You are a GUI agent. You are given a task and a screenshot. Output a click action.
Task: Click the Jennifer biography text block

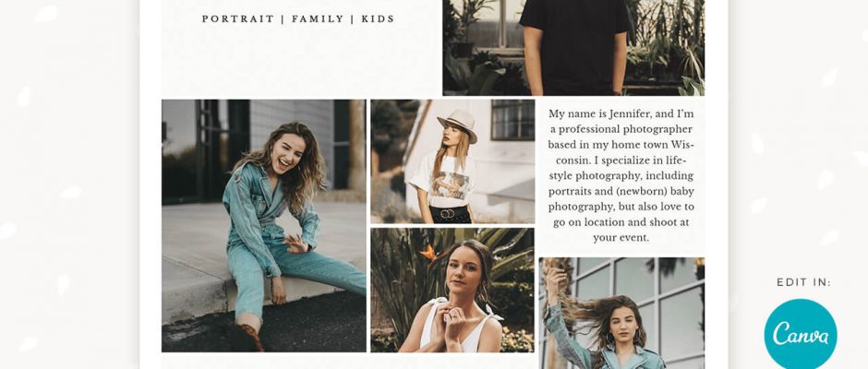621,176
